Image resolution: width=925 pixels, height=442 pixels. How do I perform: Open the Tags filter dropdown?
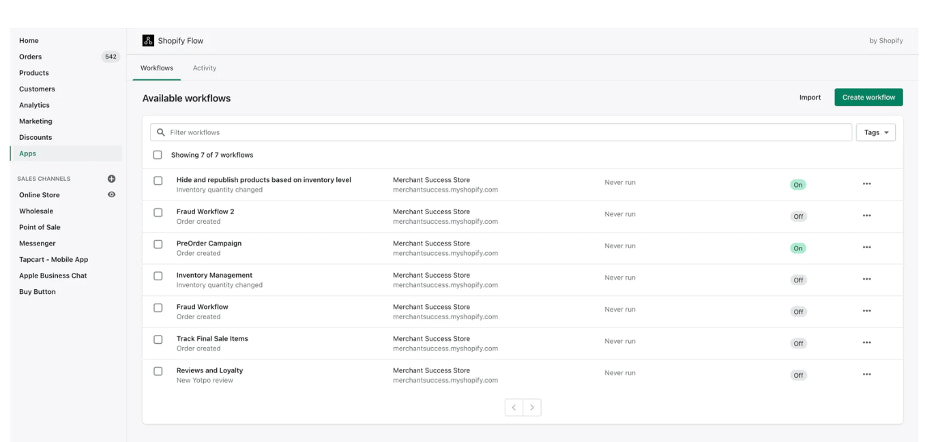tap(875, 133)
